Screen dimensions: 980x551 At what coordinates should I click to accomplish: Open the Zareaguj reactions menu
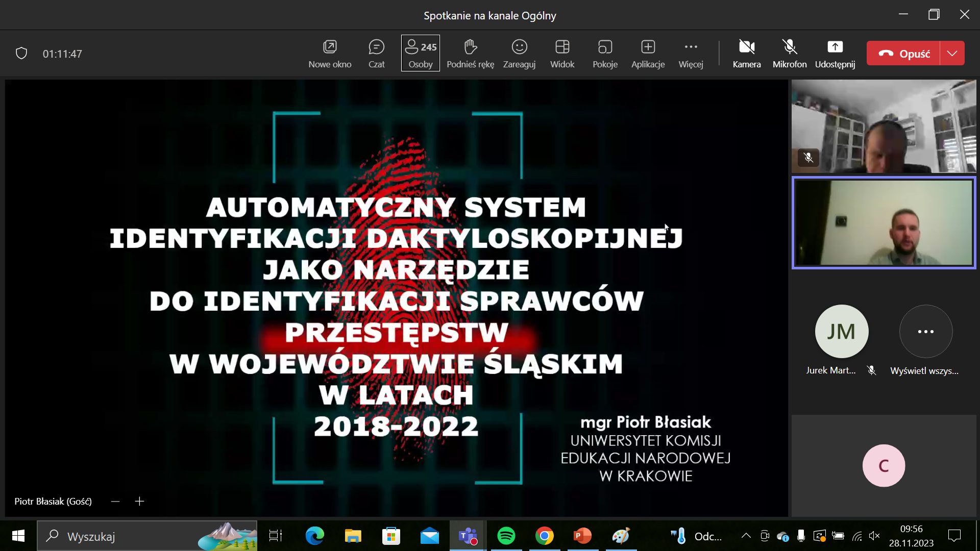519,53
